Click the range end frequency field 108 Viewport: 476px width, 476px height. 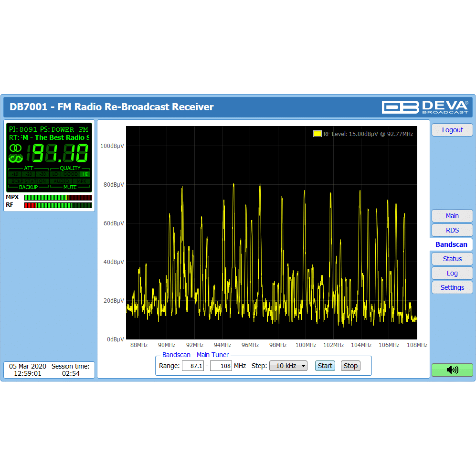(x=221, y=366)
